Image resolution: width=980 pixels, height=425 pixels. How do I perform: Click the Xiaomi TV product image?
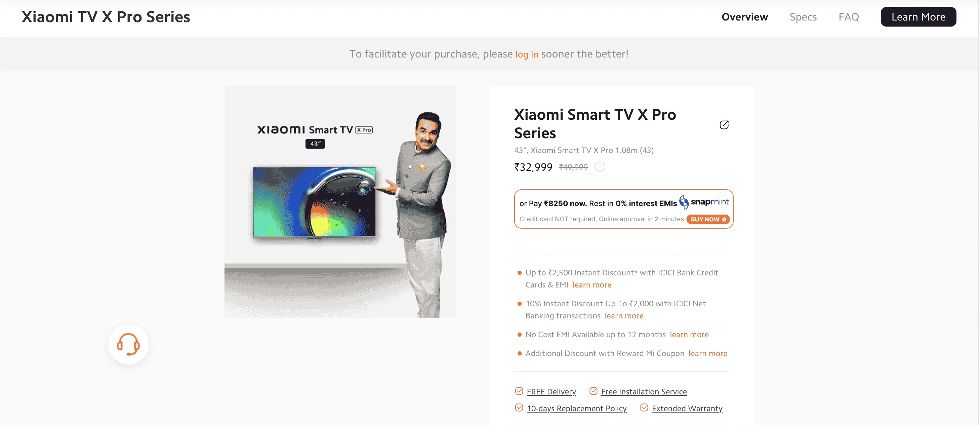tap(340, 202)
